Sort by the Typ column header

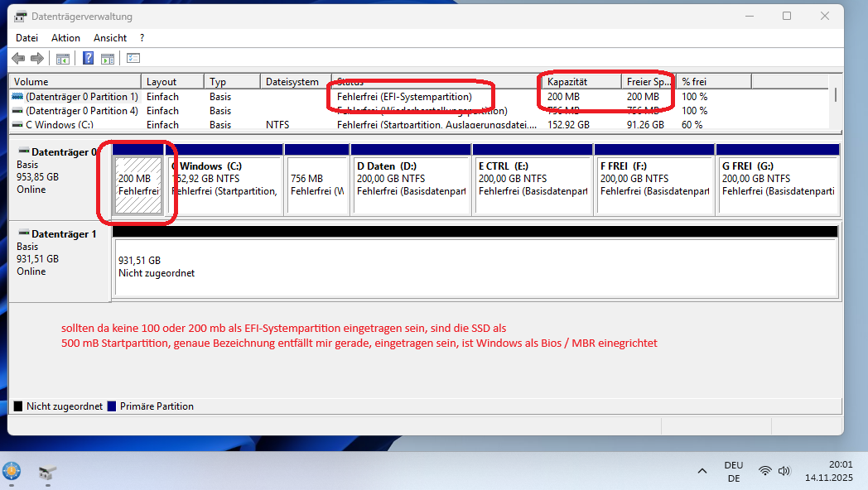[x=232, y=81]
